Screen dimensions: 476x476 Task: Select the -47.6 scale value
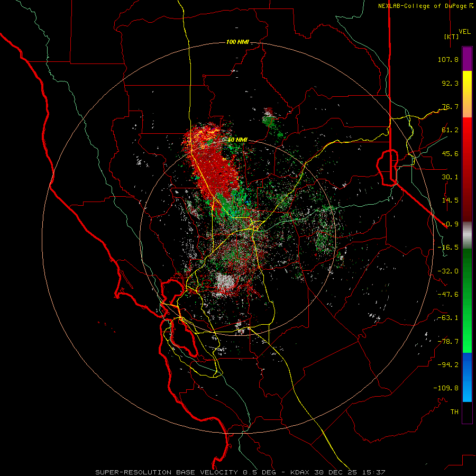click(448, 295)
